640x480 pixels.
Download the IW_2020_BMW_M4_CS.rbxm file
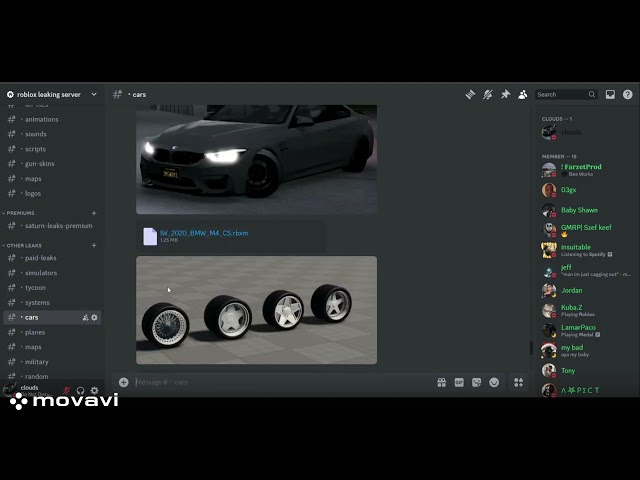pos(204,233)
